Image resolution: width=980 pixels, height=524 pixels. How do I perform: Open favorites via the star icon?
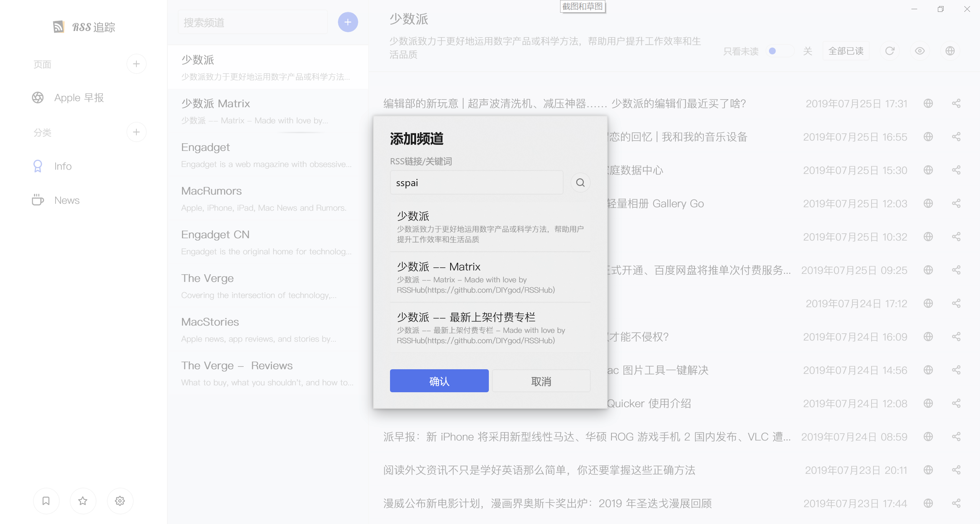click(83, 501)
